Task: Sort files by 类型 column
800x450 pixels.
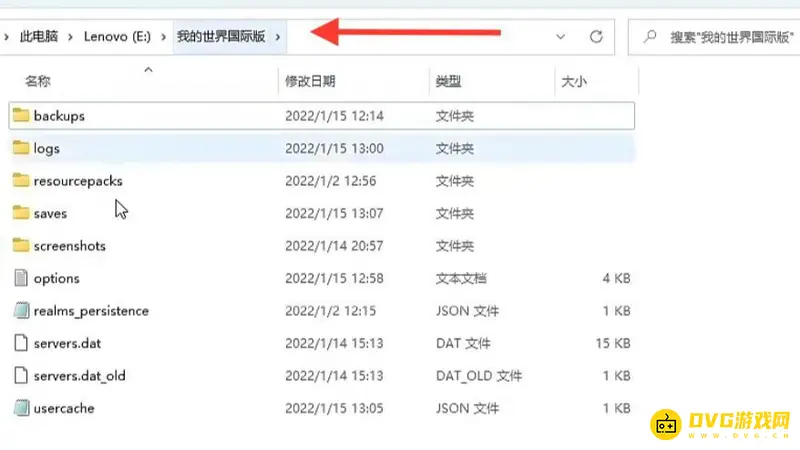Action: 447,81
